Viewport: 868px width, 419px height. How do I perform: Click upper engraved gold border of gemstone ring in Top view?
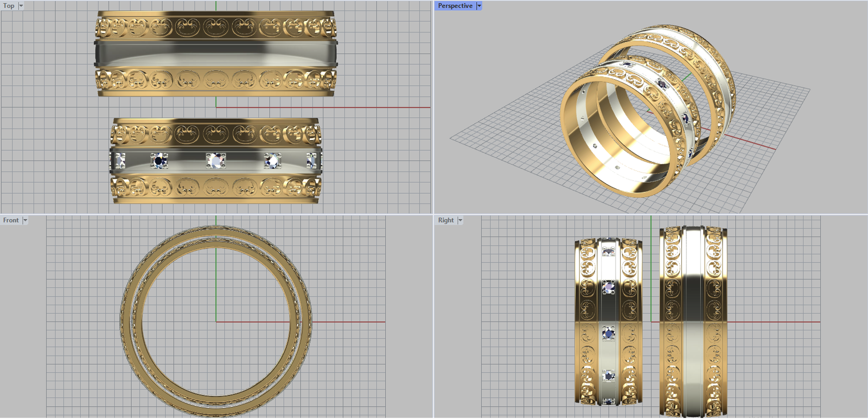216,133
